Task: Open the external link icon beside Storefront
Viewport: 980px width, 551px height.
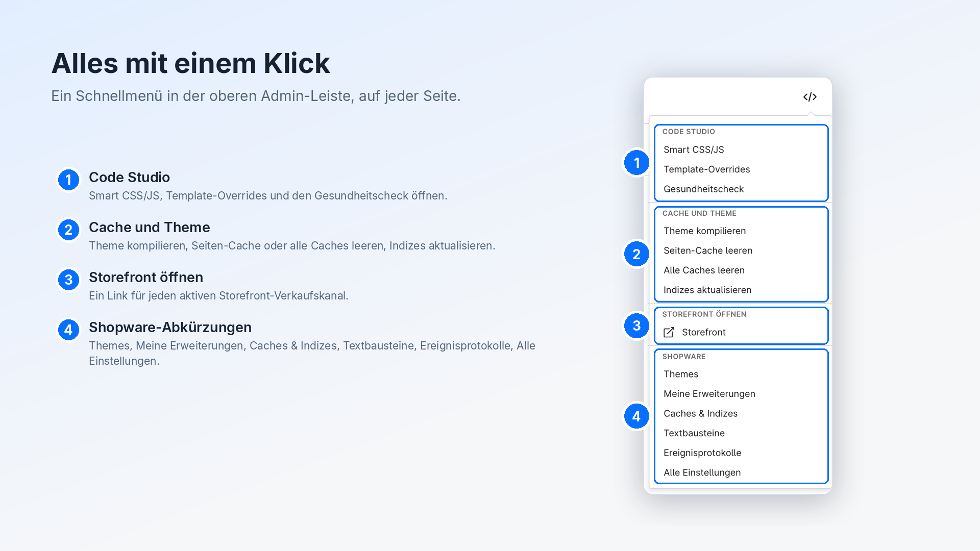Action: coord(669,333)
